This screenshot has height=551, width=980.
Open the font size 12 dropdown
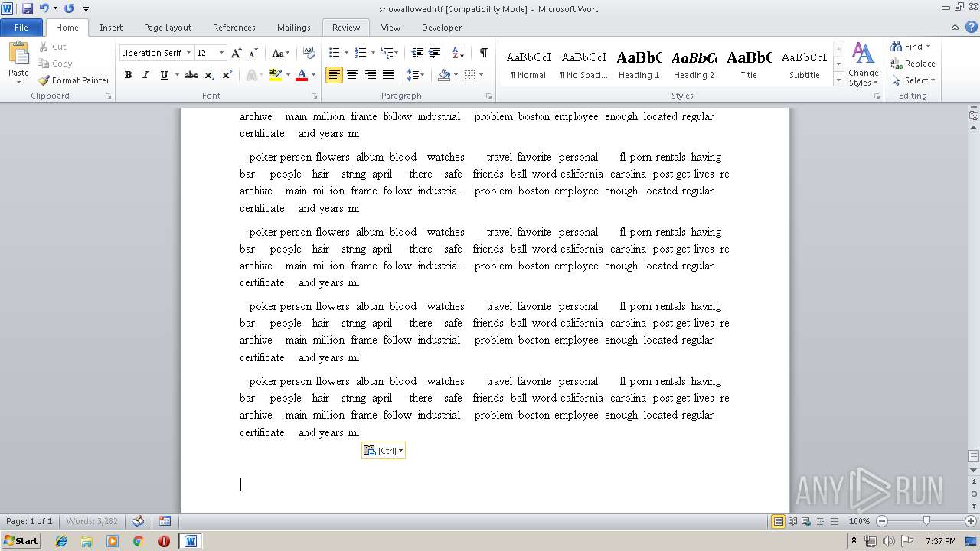[x=222, y=53]
